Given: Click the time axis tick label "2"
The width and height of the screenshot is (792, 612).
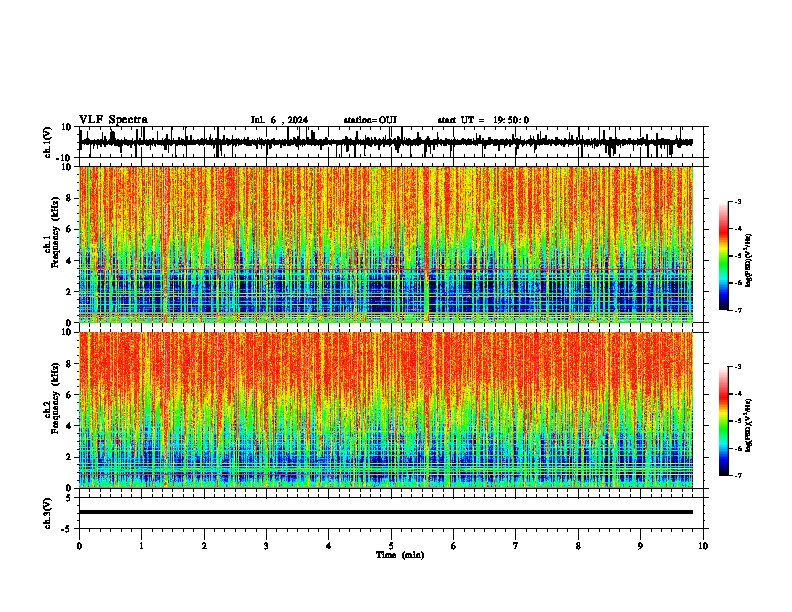Looking at the screenshot, I should point(204,546).
